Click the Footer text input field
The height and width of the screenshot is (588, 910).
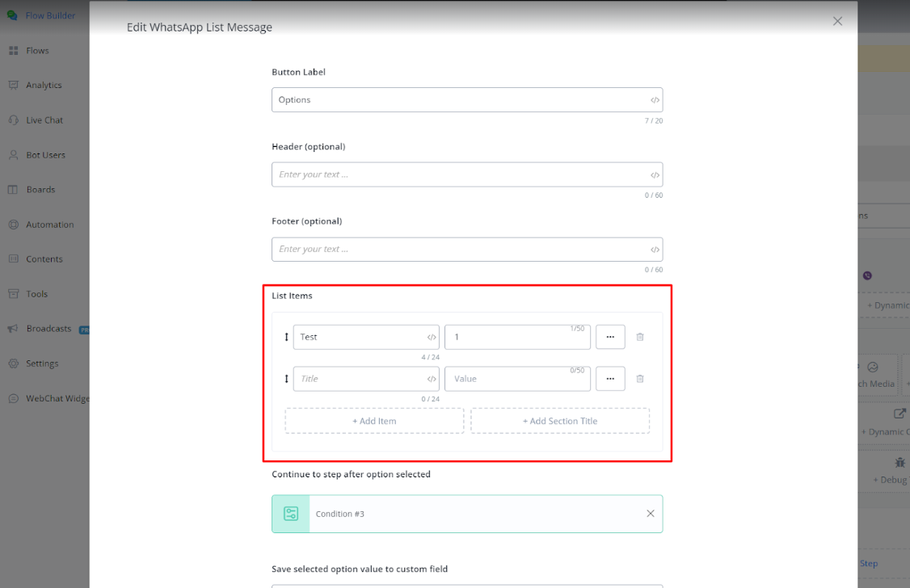[461, 250]
